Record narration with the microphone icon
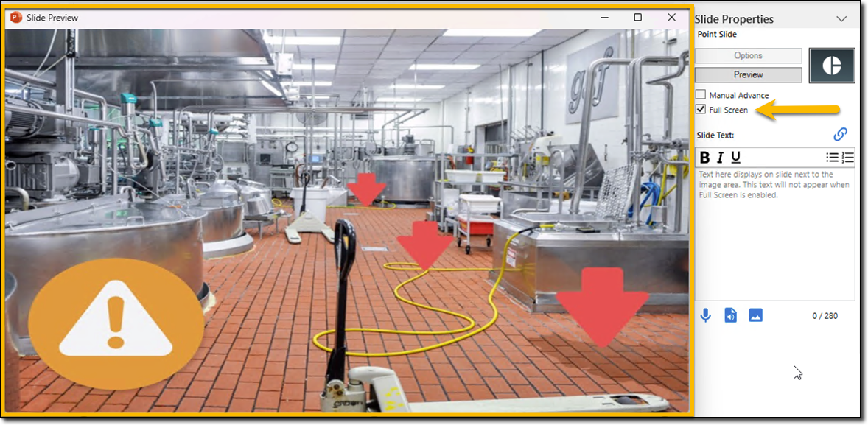 point(705,315)
